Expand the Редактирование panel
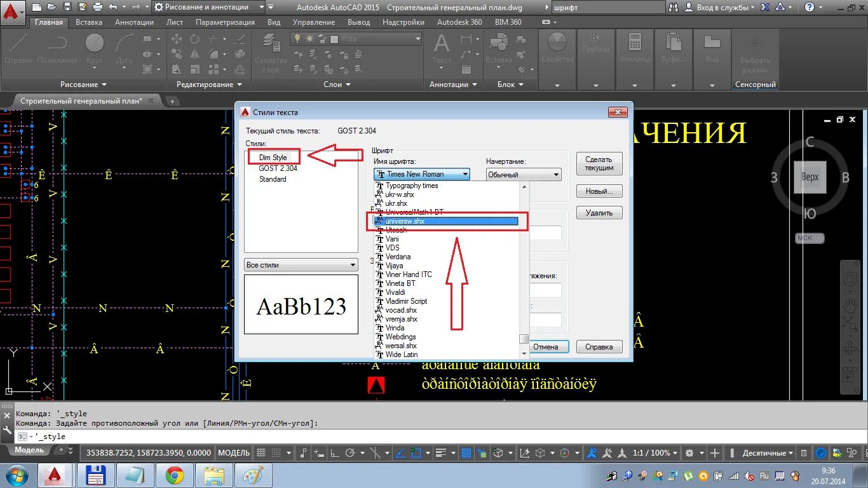 point(209,84)
